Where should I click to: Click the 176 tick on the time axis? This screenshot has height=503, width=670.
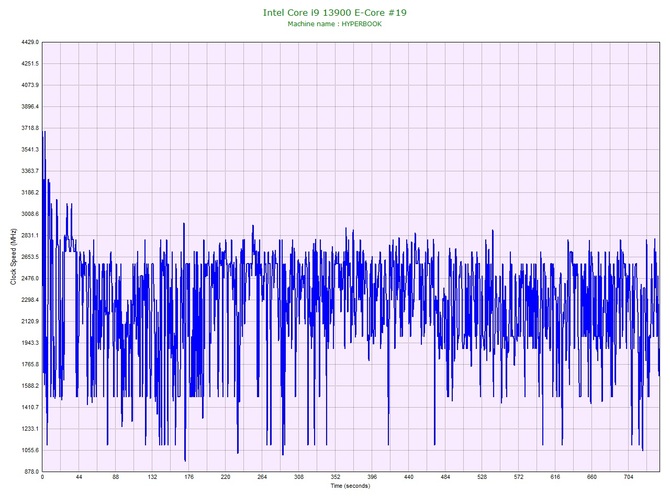[189, 477]
